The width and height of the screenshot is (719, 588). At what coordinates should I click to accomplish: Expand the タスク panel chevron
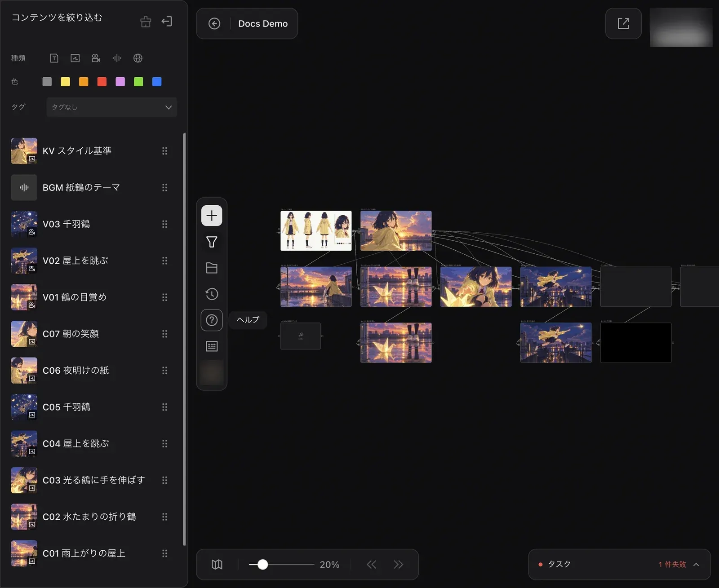(x=696, y=564)
